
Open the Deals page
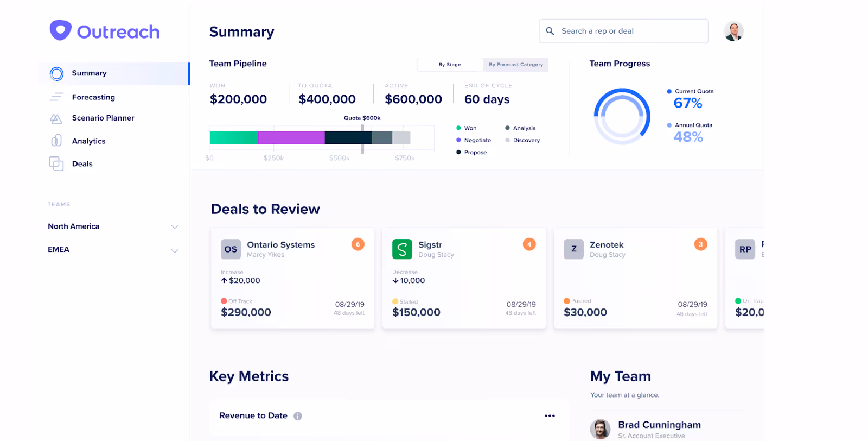[x=82, y=164]
